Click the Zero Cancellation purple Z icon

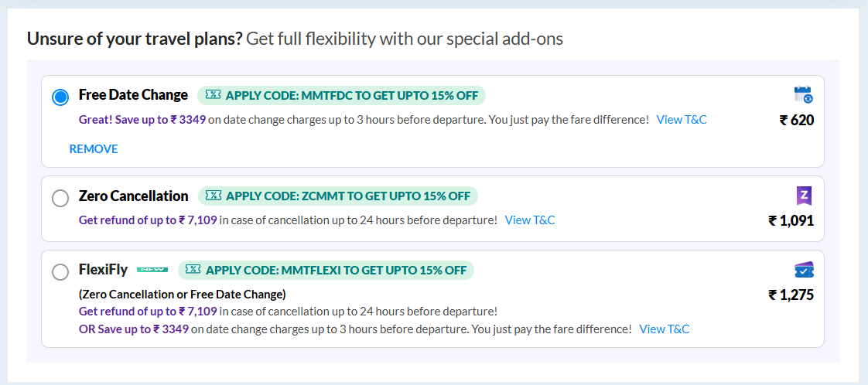[804, 196]
